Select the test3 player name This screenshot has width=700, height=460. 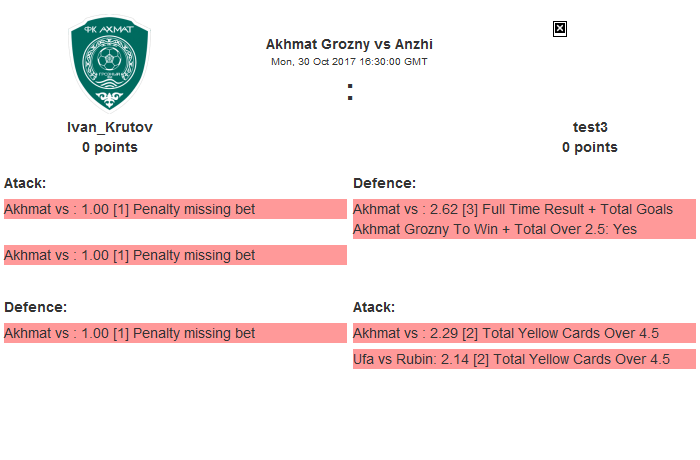(590, 127)
